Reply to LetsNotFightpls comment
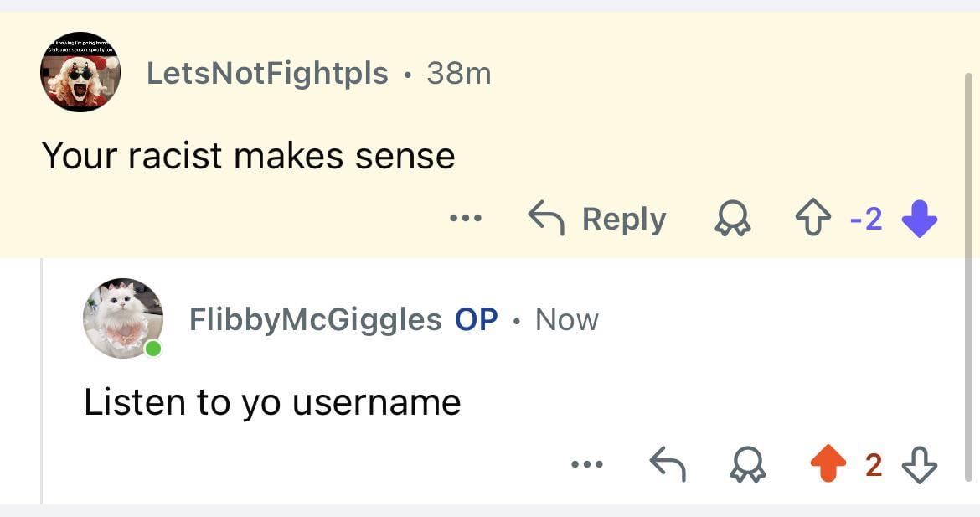 click(x=597, y=219)
